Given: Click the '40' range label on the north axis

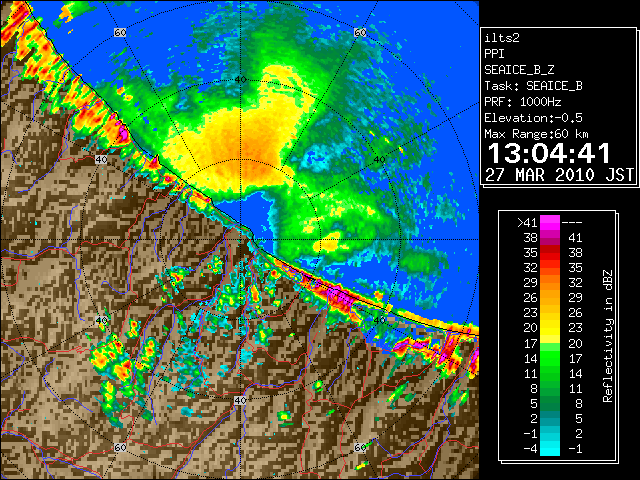Looking at the screenshot, I should [240, 80].
